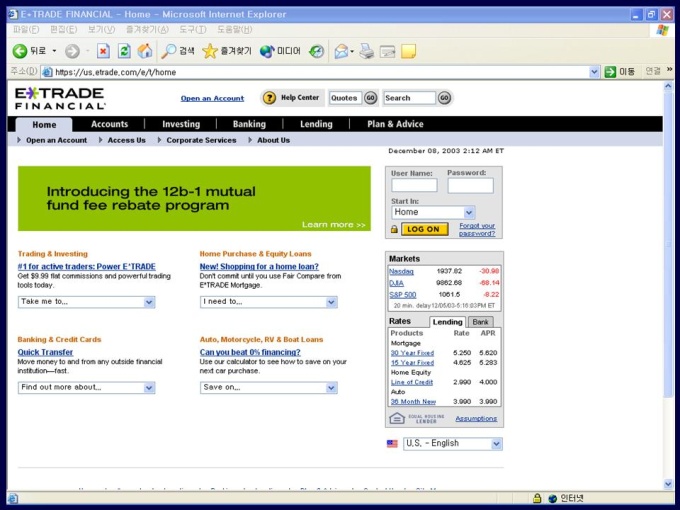Open the Assumptions link
The width and height of the screenshot is (680, 510).
pos(476,418)
